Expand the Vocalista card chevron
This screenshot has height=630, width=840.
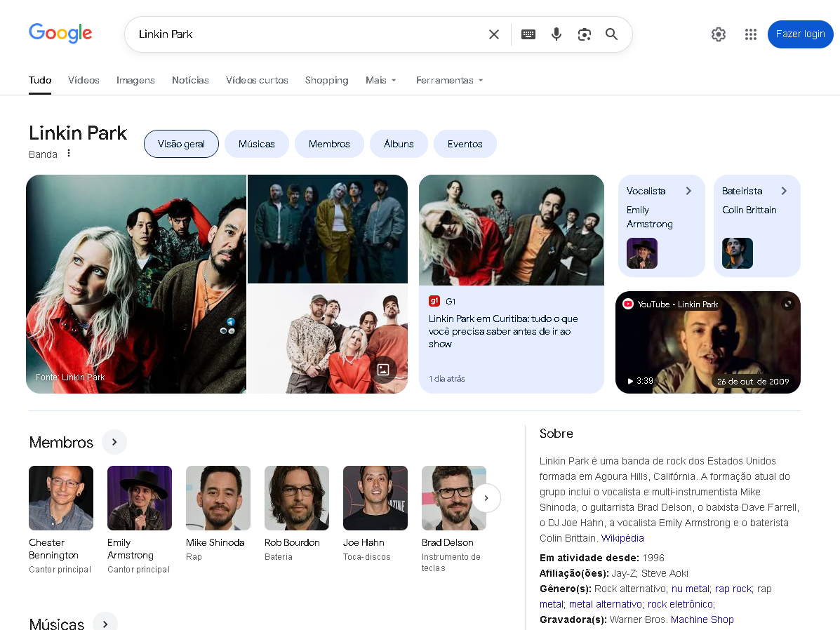click(688, 191)
